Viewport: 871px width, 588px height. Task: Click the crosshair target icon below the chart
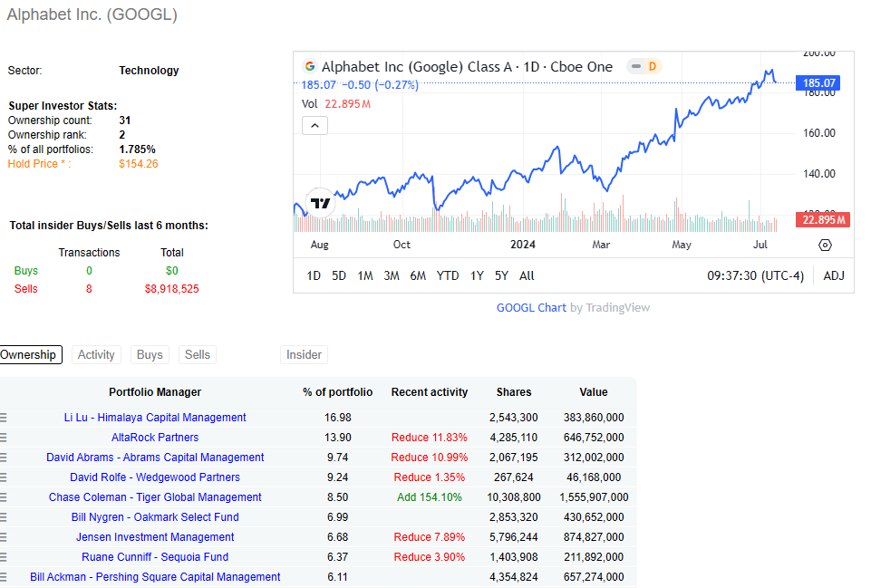pyautogui.click(x=825, y=245)
